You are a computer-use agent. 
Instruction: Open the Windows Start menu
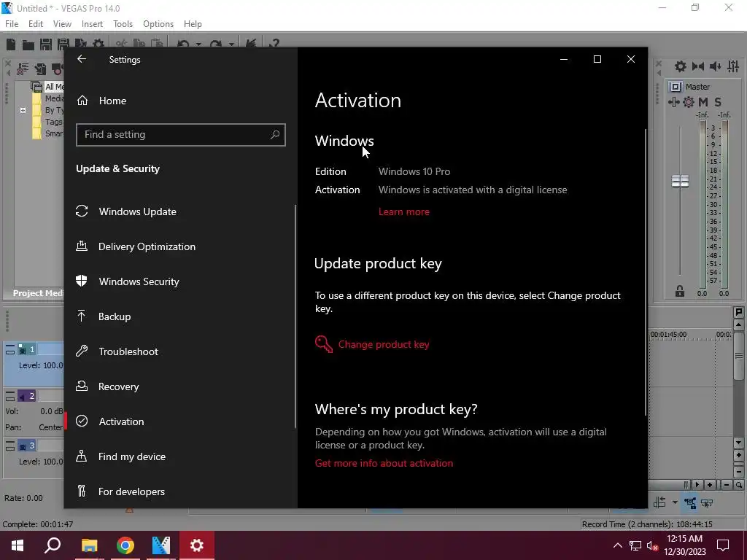[18, 545]
